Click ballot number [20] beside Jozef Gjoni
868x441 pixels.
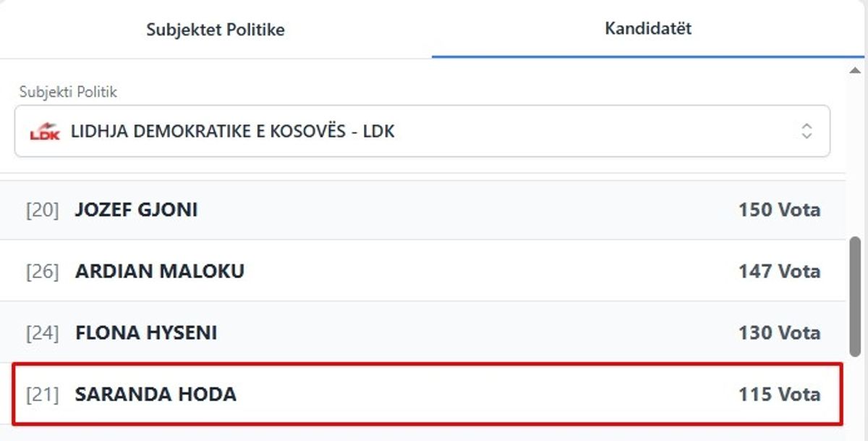[42, 211]
